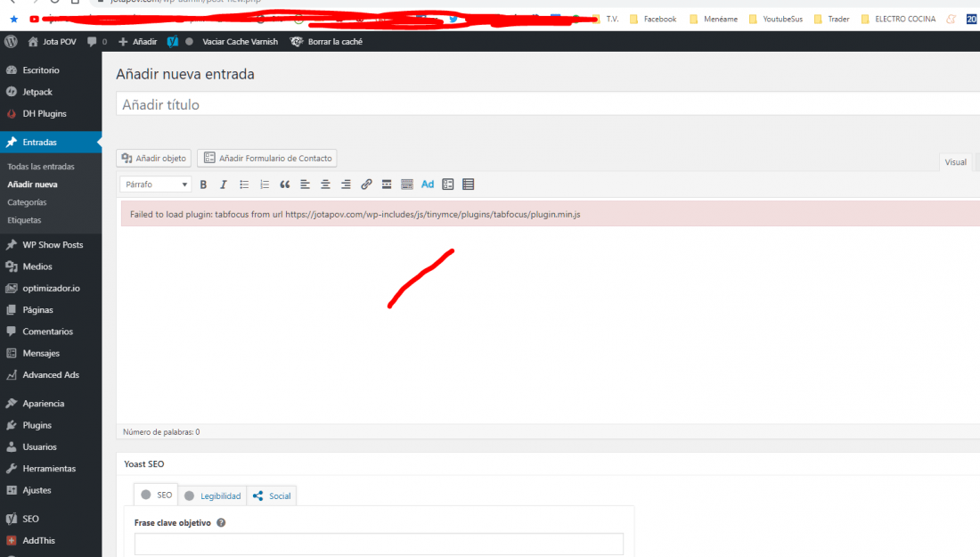Select Social tab
Viewport: 980px width, 557px height.
pos(272,496)
